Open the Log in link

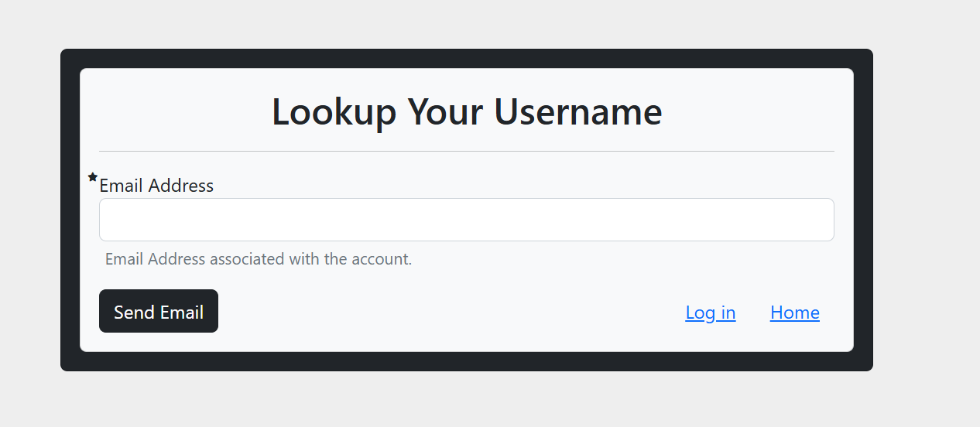click(x=711, y=313)
